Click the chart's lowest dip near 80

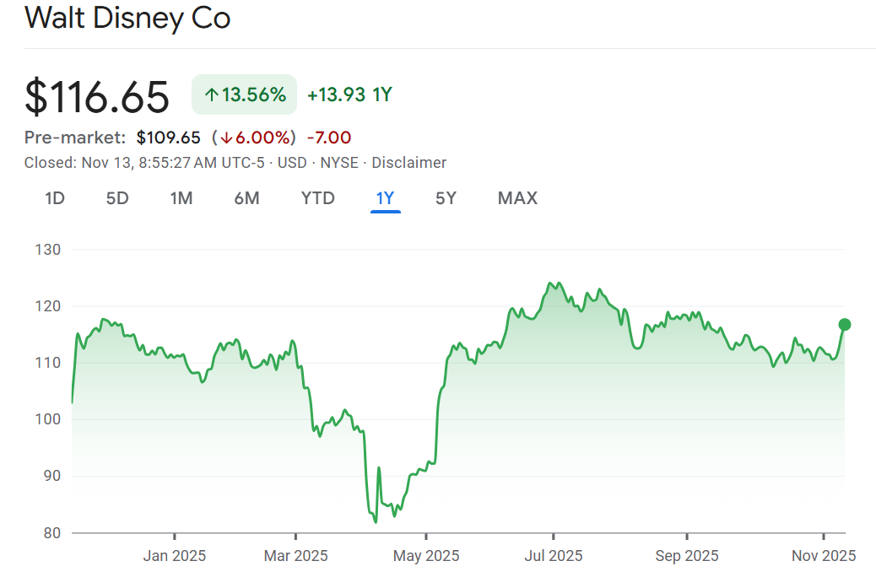coord(375,521)
